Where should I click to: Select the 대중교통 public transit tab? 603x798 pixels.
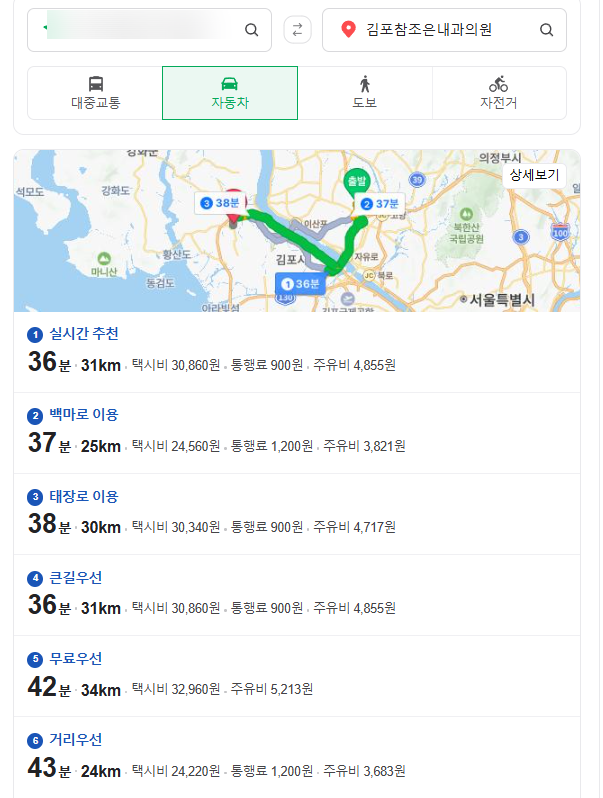click(95, 93)
